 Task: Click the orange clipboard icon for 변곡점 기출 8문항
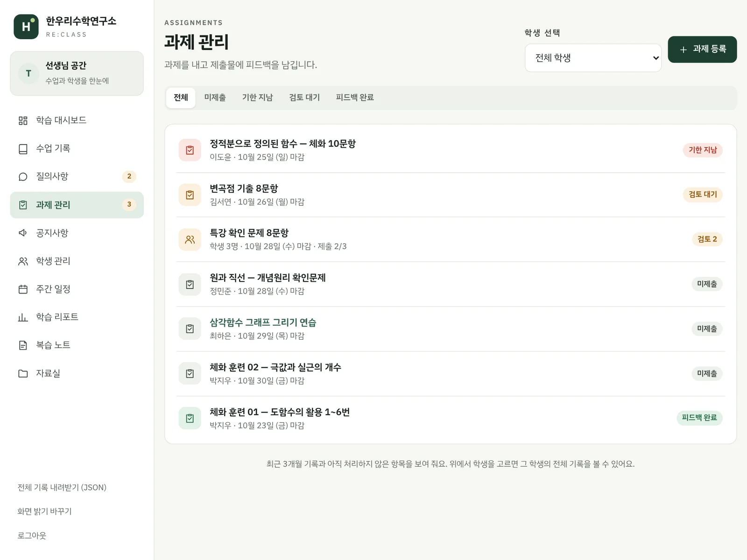click(x=190, y=195)
